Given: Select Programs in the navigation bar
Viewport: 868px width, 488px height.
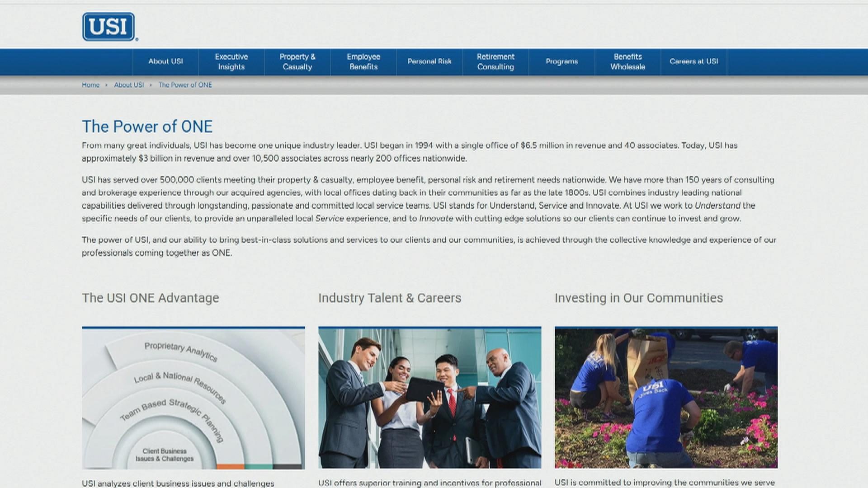Looking at the screenshot, I should [561, 61].
